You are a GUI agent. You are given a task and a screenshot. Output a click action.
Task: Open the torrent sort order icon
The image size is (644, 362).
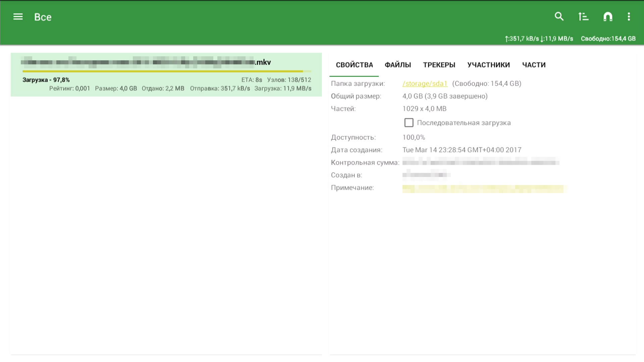[583, 16]
